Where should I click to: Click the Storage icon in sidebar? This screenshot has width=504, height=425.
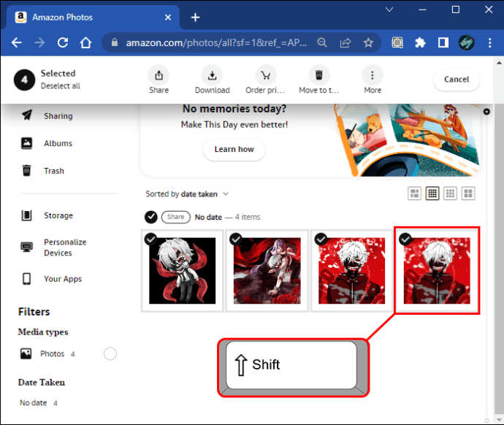26,215
